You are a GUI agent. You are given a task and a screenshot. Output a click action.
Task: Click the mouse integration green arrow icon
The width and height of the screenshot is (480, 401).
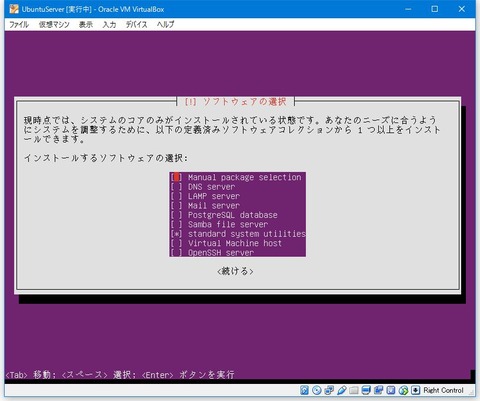point(403,390)
